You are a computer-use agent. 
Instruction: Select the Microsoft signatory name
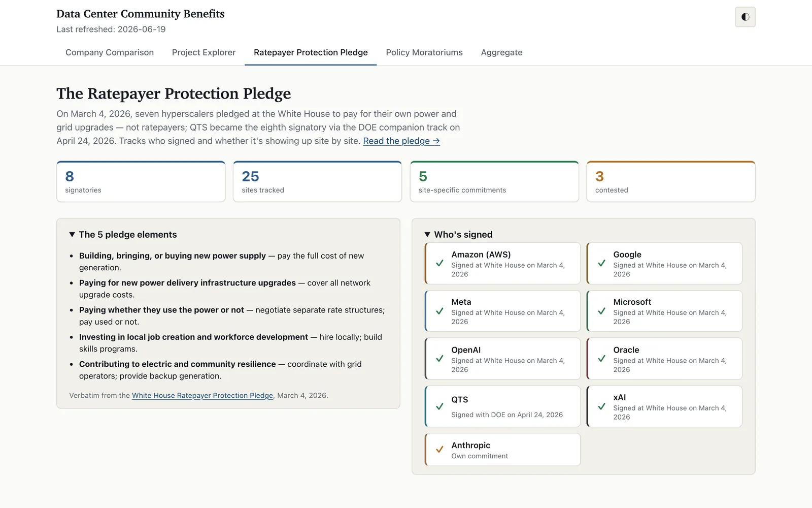pyautogui.click(x=632, y=302)
